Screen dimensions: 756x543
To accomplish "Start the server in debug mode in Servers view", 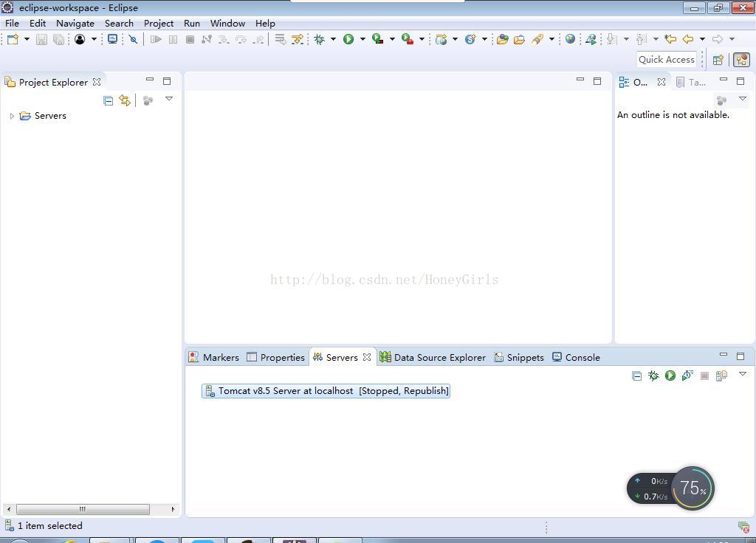I will click(x=653, y=376).
